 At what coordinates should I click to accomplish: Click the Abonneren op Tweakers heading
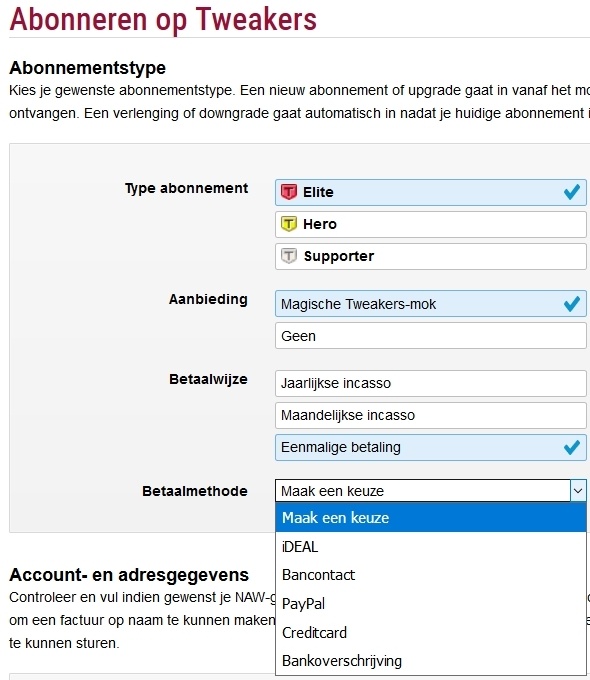tap(163, 20)
